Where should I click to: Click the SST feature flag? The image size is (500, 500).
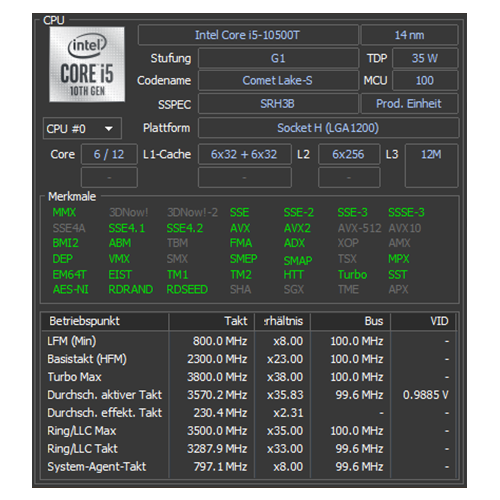[x=398, y=275]
